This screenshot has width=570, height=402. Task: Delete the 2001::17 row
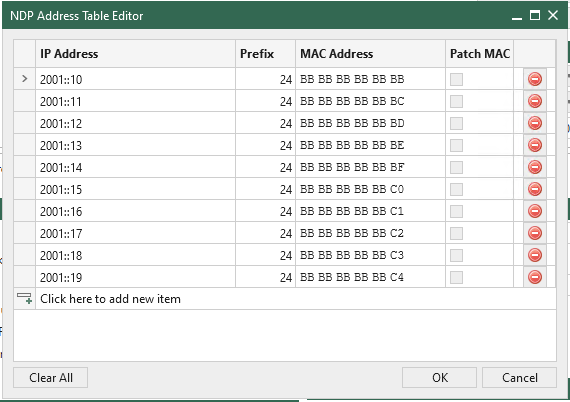(x=535, y=233)
